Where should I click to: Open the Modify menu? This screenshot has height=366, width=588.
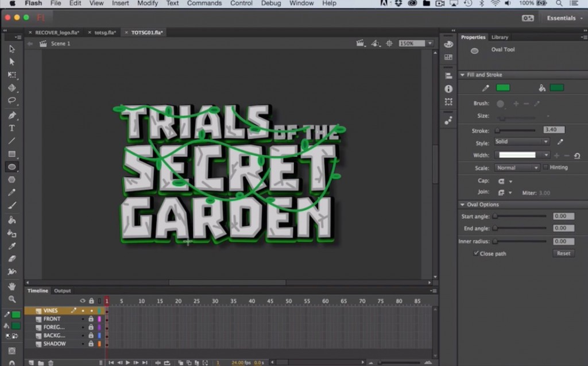pyautogui.click(x=148, y=3)
